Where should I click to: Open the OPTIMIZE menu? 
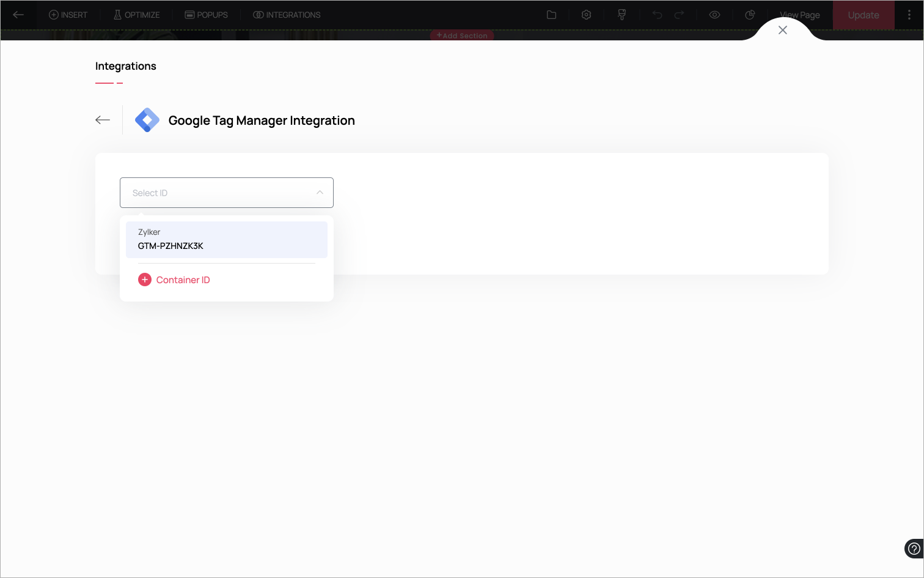[x=136, y=15]
